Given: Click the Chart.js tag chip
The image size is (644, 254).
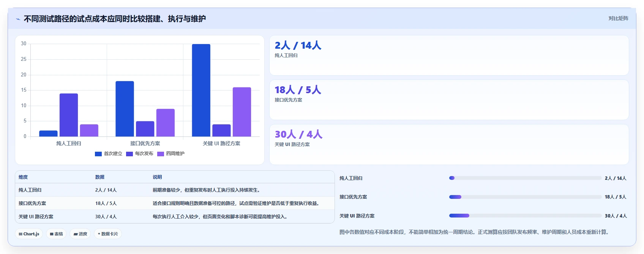Looking at the screenshot, I should click(x=29, y=234).
